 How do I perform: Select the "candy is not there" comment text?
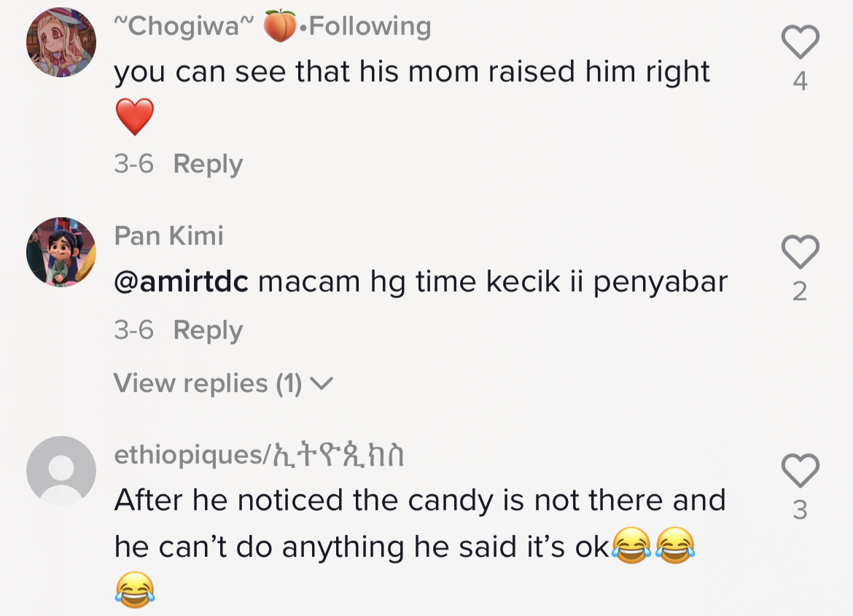(x=419, y=500)
